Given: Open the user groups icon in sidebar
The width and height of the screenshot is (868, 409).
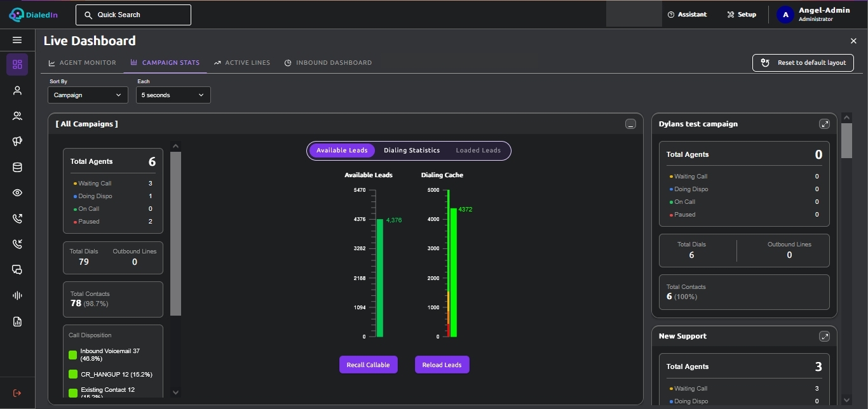Looking at the screenshot, I should [17, 116].
